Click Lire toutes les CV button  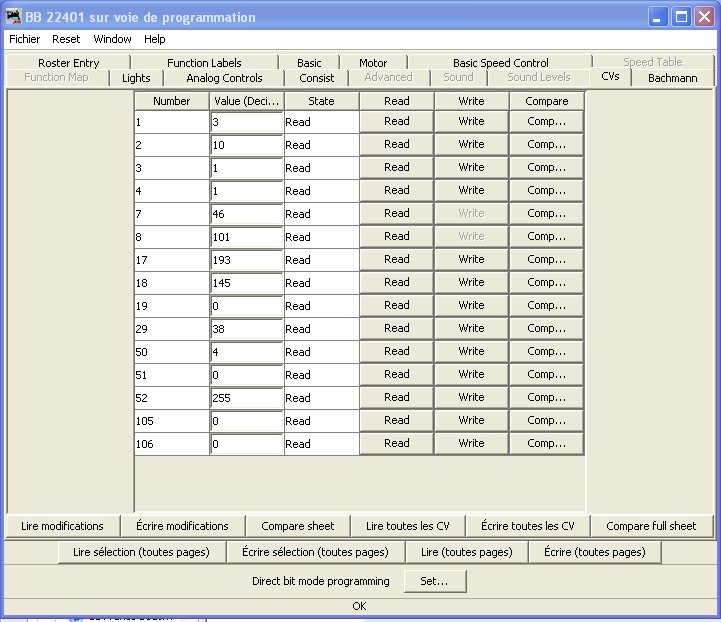point(407,526)
